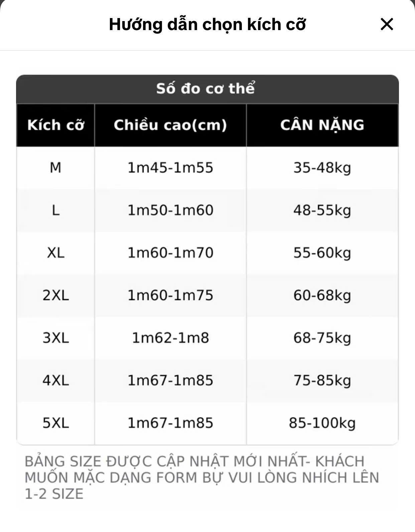The width and height of the screenshot is (415, 532).
Task: Click the 85-100kg weight cell
Action: (322, 423)
